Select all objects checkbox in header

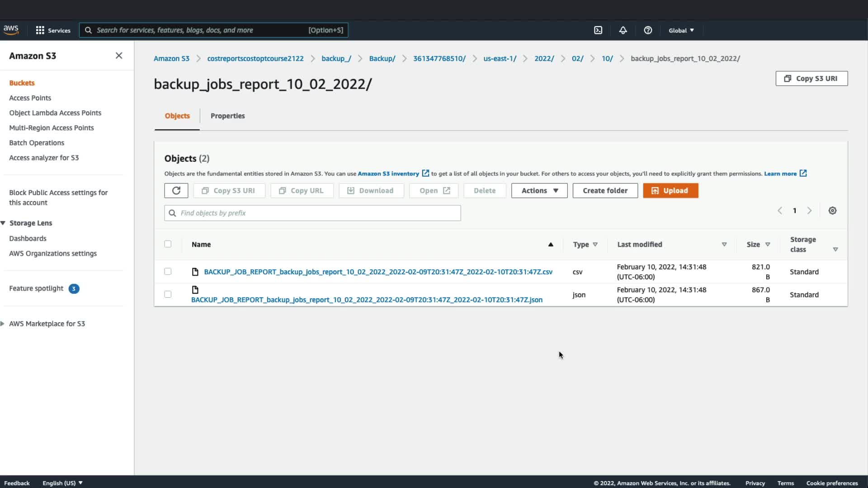click(x=168, y=244)
